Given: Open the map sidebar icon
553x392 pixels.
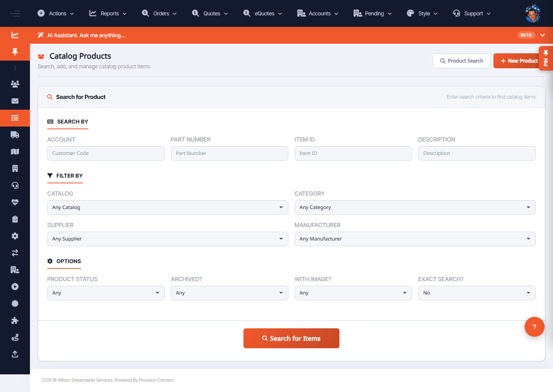Looking at the screenshot, I should pyautogui.click(x=15, y=152).
